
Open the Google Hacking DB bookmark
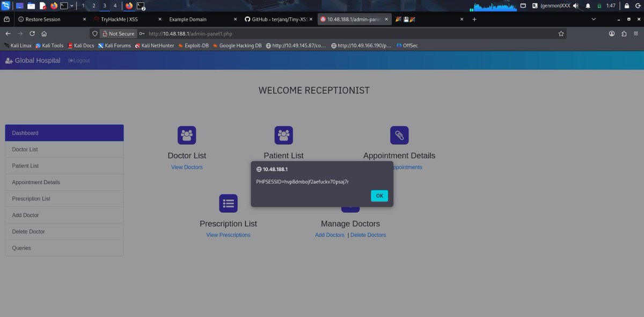(237, 46)
